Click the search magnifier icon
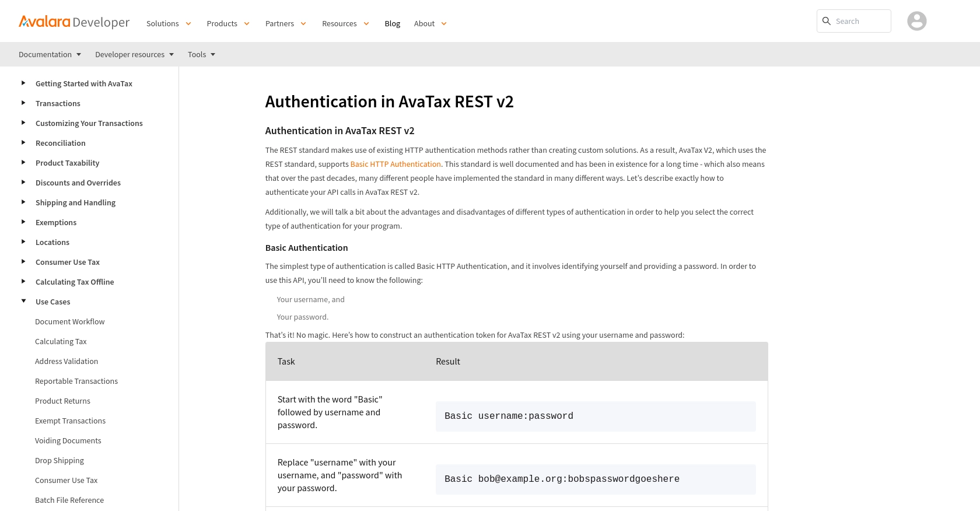The image size is (980, 511). tap(826, 21)
